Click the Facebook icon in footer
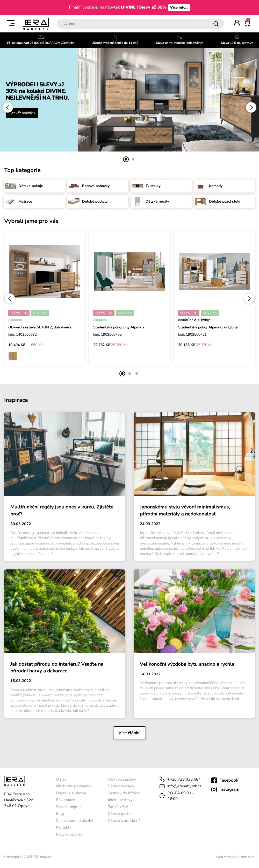Image resolution: width=259 pixels, height=868 pixels. pos(214,780)
